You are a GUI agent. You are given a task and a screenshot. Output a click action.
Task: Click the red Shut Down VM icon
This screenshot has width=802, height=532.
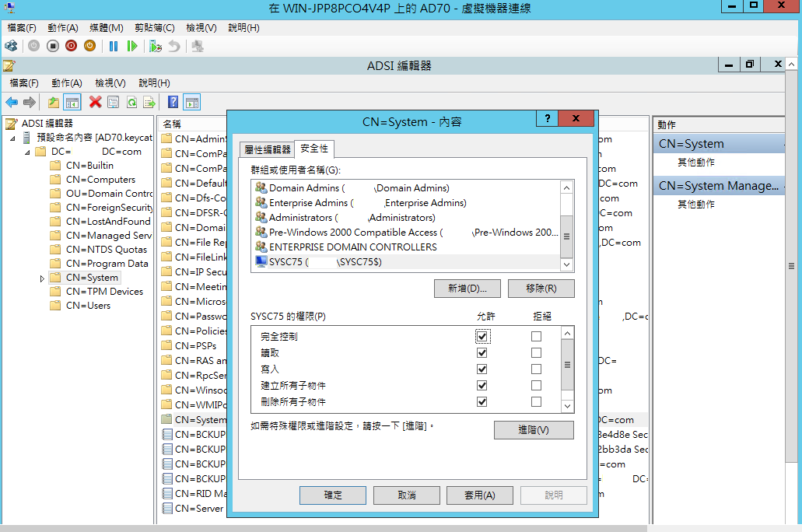point(71,46)
